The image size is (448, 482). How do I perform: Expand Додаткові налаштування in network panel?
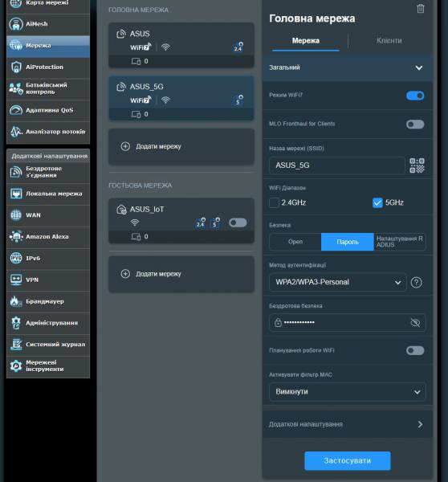click(348, 424)
